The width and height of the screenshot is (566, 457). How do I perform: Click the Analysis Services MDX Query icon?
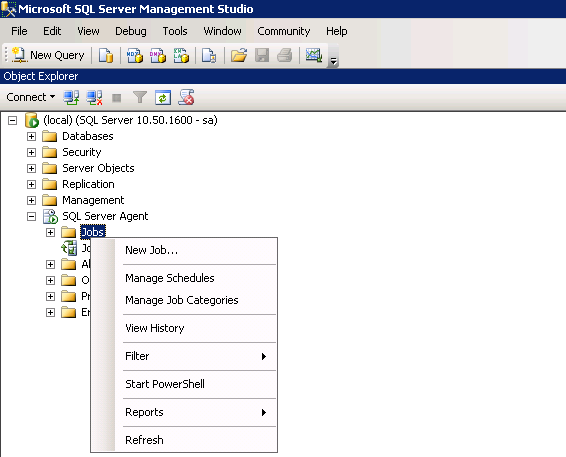(x=135, y=55)
